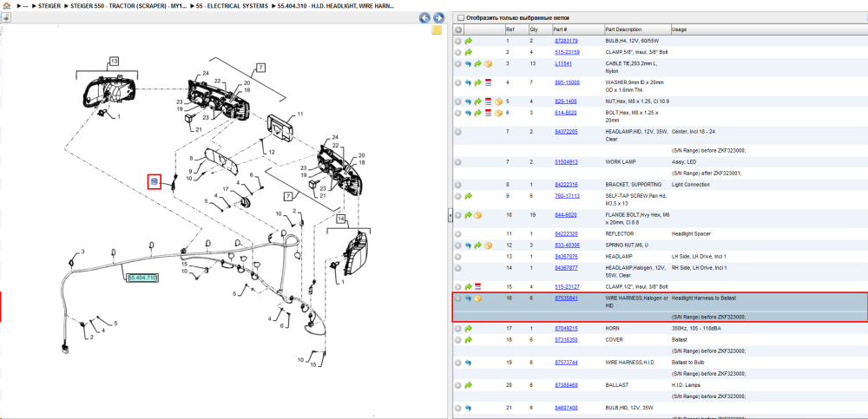Click green arrow in SELF-TAP SCREW row
Image resolution: width=868 pixels, height=419 pixels.
click(469, 196)
